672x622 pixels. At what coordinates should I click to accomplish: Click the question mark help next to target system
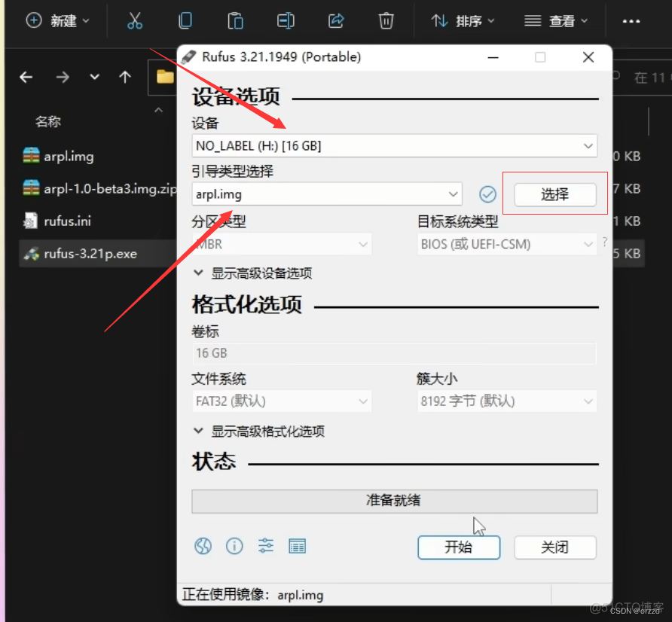click(605, 242)
